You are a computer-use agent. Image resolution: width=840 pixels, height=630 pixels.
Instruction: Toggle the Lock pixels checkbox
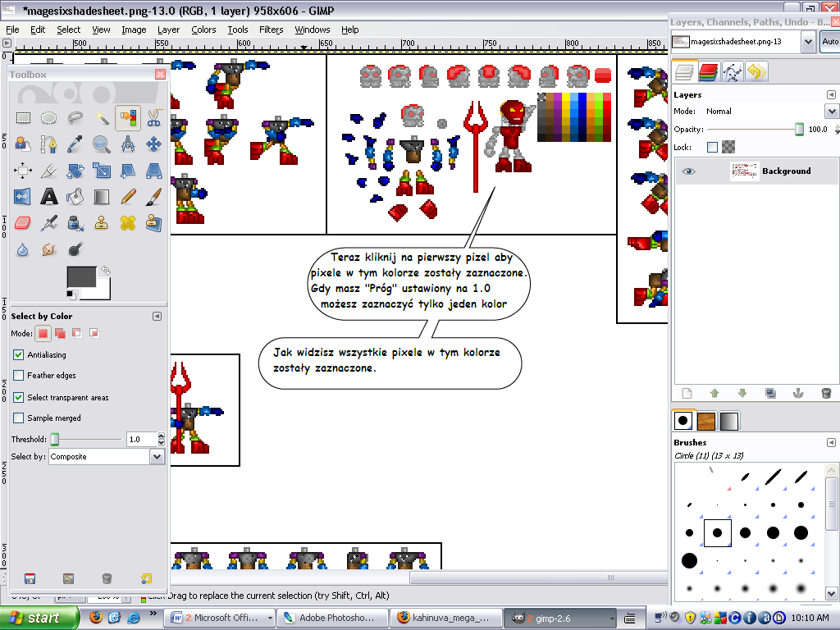712,147
